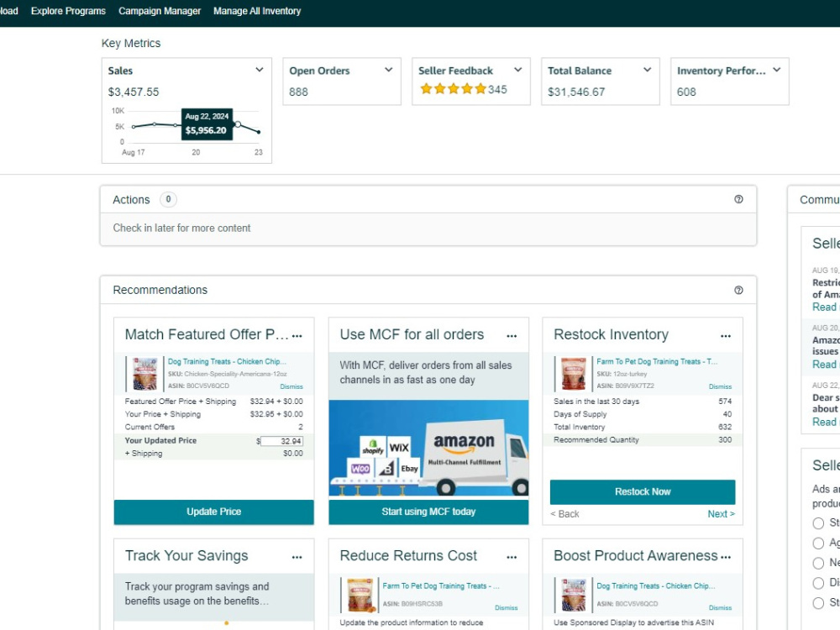Open options menu on Reduce Returns Cost card
This screenshot has height=630, width=840.
coord(512,557)
